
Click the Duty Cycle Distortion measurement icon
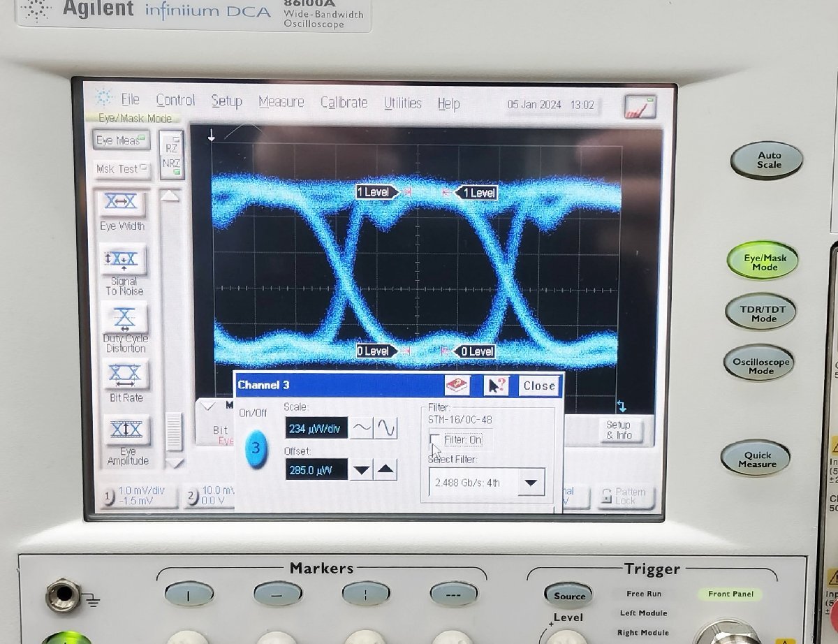[125, 318]
